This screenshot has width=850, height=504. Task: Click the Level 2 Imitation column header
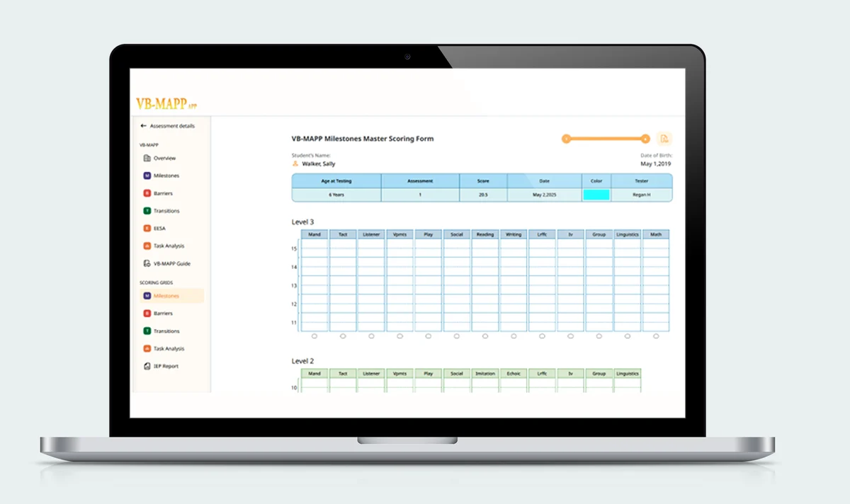click(485, 373)
